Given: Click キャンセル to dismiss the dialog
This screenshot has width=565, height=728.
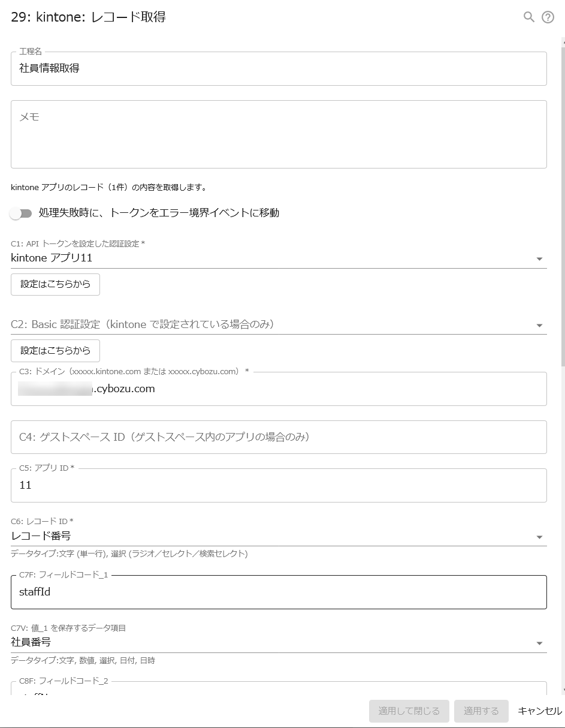Looking at the screenshot, I should tap(539, 711).
